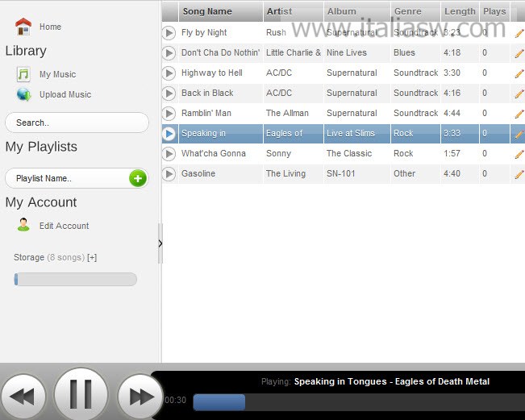
Task: Skip to previous track button
Action: tap(23, 397)
